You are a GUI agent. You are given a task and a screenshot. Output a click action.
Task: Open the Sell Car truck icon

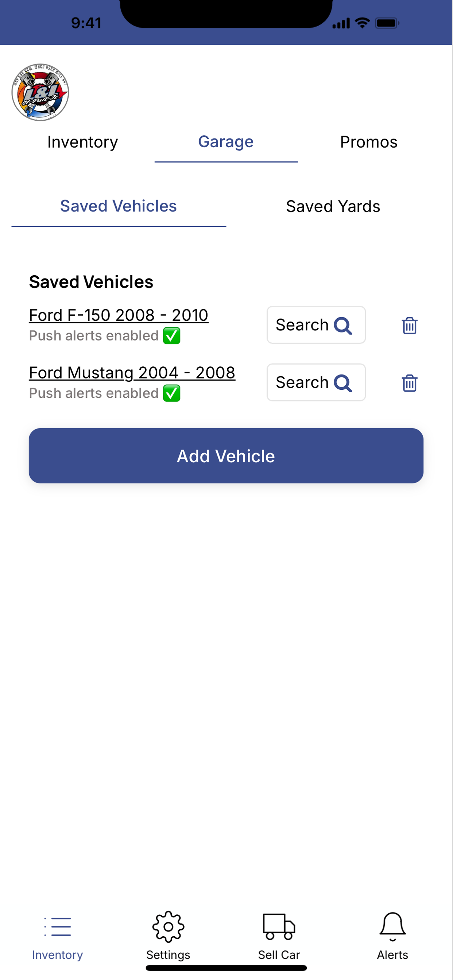pos(279,927)
